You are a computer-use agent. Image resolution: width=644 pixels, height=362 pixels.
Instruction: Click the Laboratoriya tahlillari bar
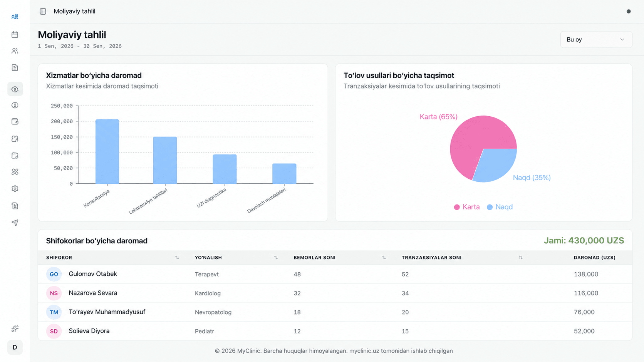coord(165,160)
